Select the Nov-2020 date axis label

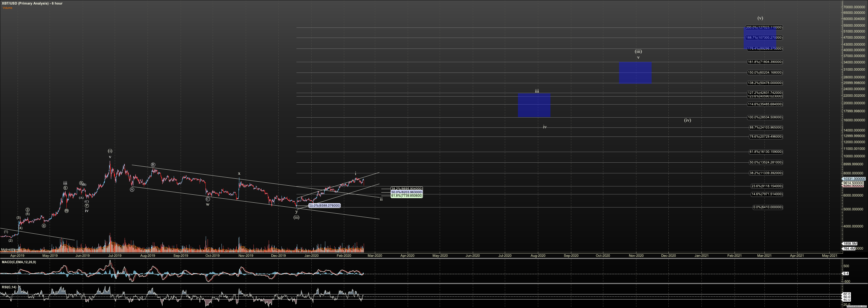point(636,256)
